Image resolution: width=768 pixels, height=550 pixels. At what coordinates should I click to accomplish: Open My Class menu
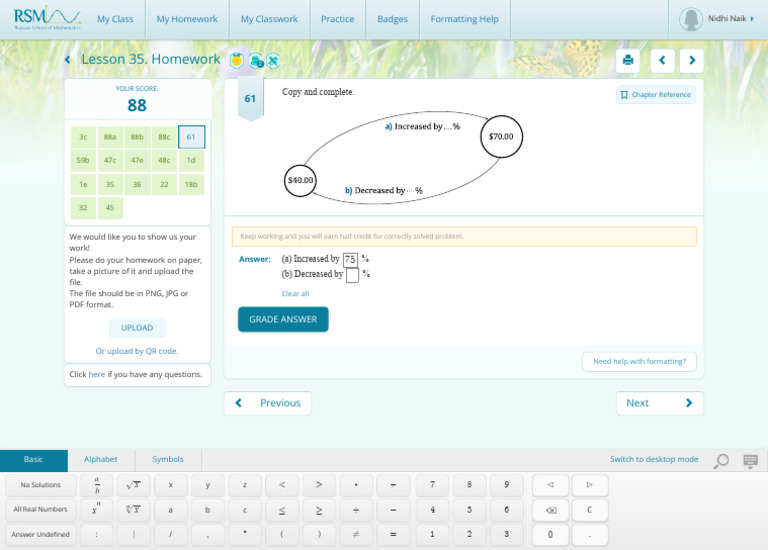click(x=115, y=19)
